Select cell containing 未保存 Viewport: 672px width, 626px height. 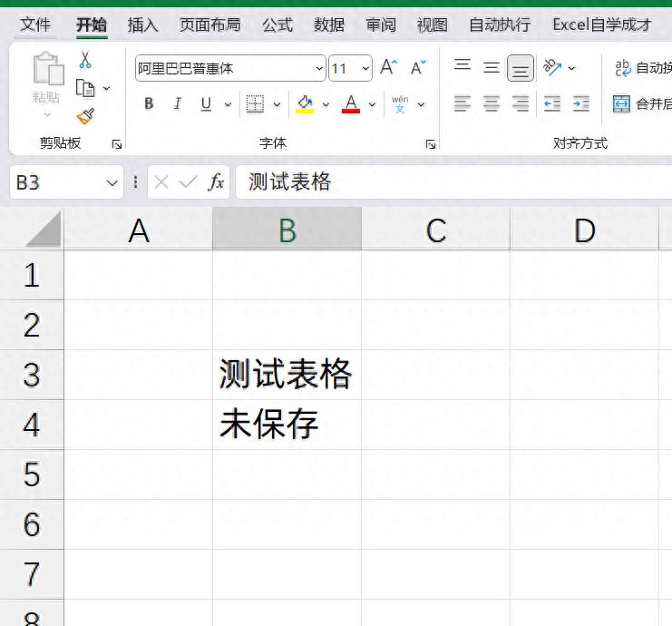(x=287, y=425)
